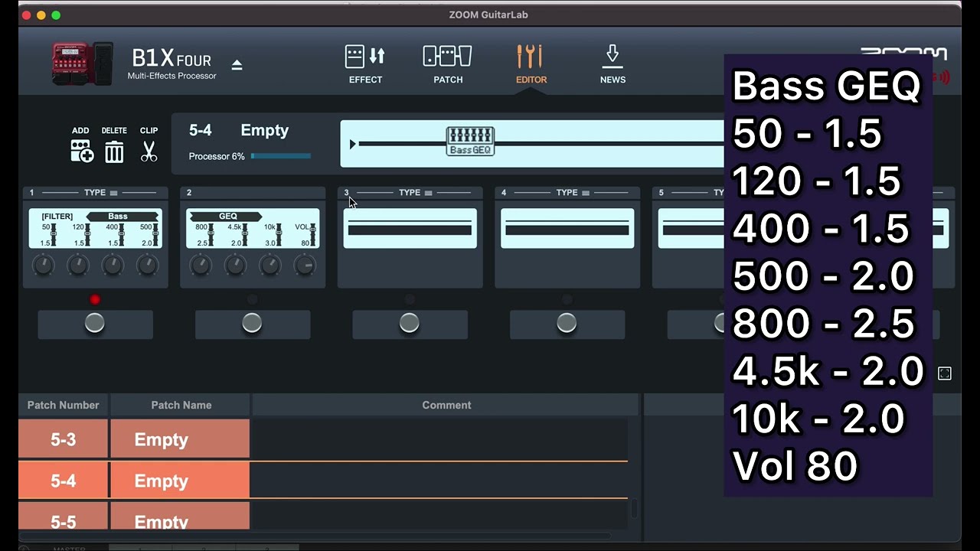Select the EDITOR tab
980x551 pixels.
click(531, 64)
